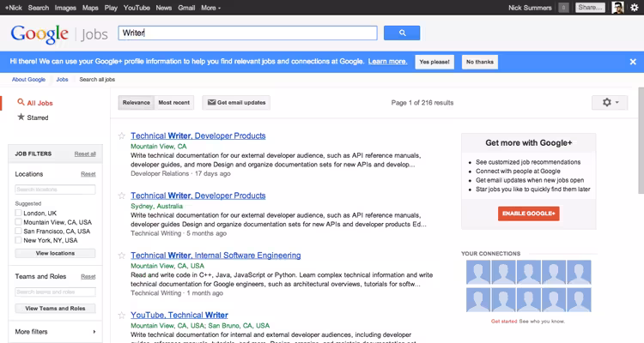Click the blue search magnifier button
Screen dimensions: 644x343
point(402,33)
